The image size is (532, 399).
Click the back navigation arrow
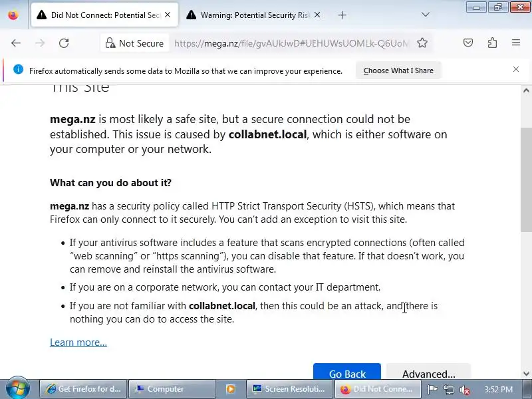pyautogui.click(x=16, y=43)
